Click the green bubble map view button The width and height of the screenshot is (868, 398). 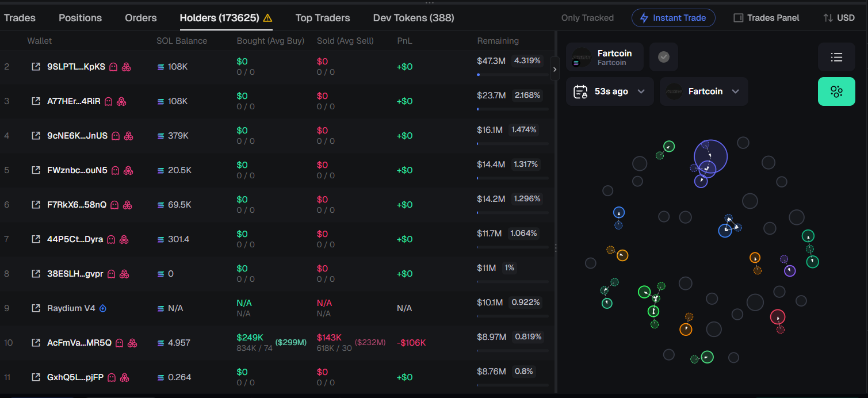click(836, 91)
